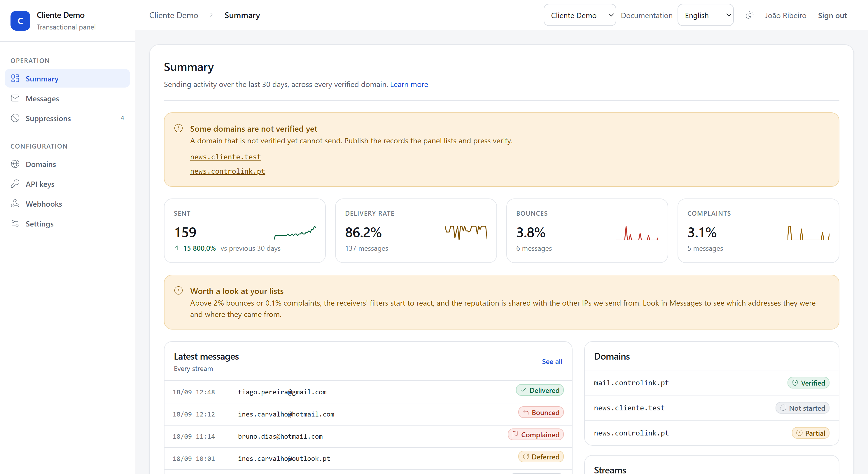Navigate to Domains configuration

click(x=67, y=164)
